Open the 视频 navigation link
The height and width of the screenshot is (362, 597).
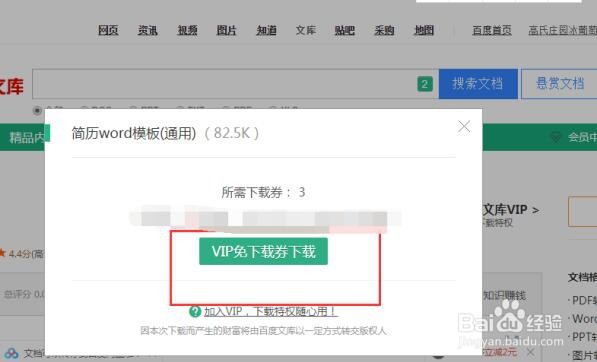click(187, 30)
